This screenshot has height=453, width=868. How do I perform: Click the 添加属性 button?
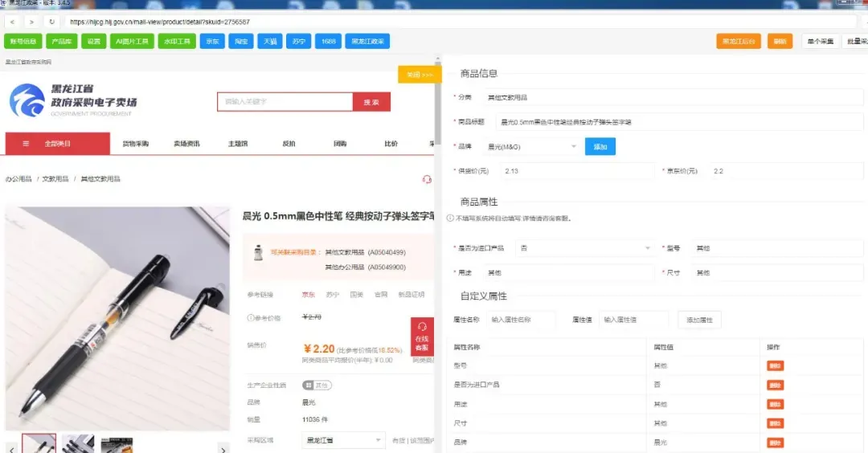[x=699, y=320]
